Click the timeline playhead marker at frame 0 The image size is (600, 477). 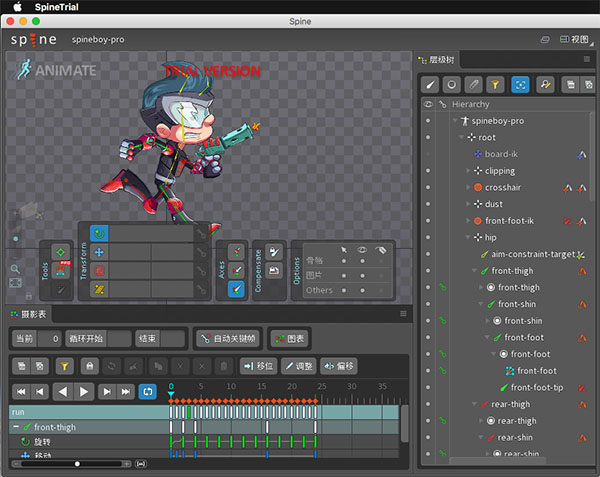(171, 394)
